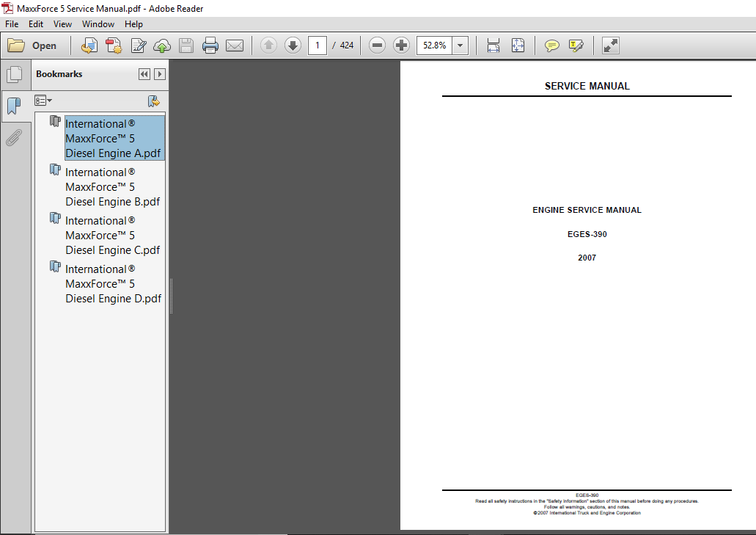756x535 pixels.
Task: Click the ENGINE SERVICE MANUAL heading
Action: [587, 211]
